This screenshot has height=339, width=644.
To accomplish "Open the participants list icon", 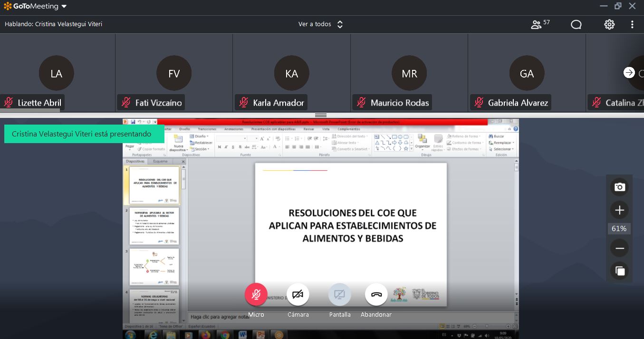I will tap(537, 25).
